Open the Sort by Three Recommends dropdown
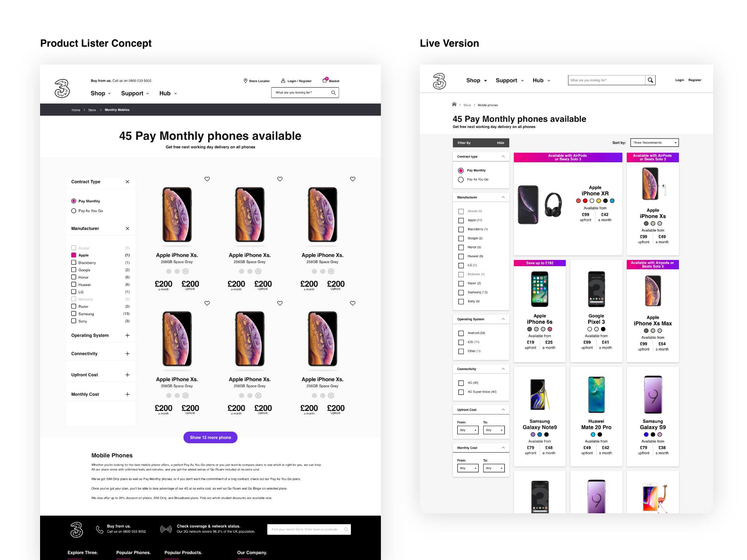Screen dimensions: 747x560 (x=654, y=143)
